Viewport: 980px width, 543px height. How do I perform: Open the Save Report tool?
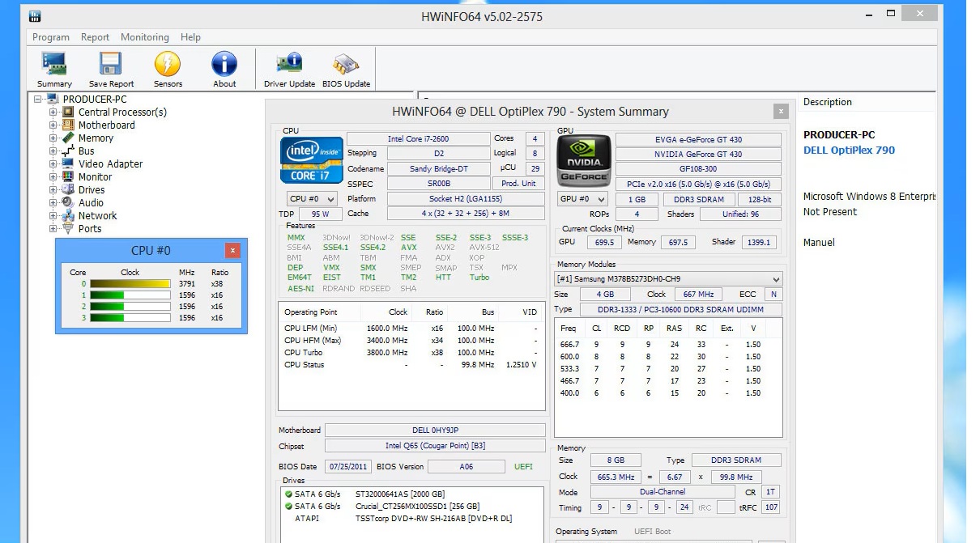tap(111, 69)
